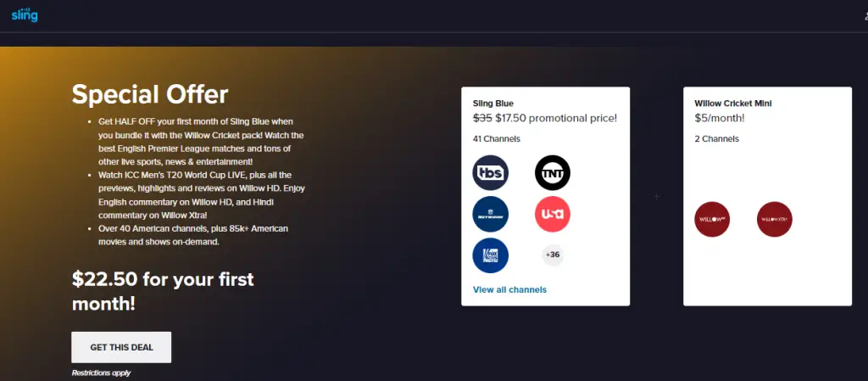Open the Willow Xtra channel logo
The height and width of the screenshot is (381, 868).
pyautogui.click(x=775, y=219)
